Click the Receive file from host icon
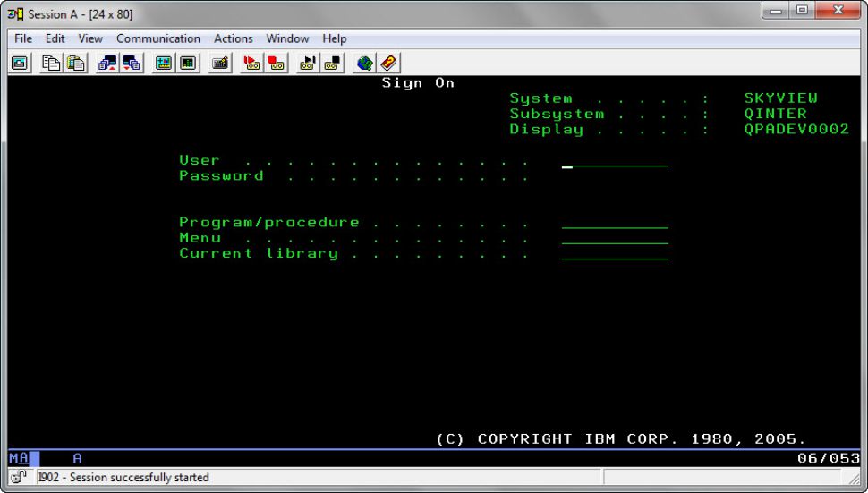The image size is (868, 493). [132, 63]
